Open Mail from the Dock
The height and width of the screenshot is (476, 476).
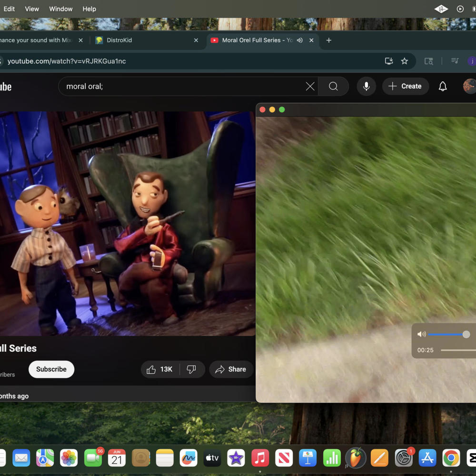pos(21,457)
